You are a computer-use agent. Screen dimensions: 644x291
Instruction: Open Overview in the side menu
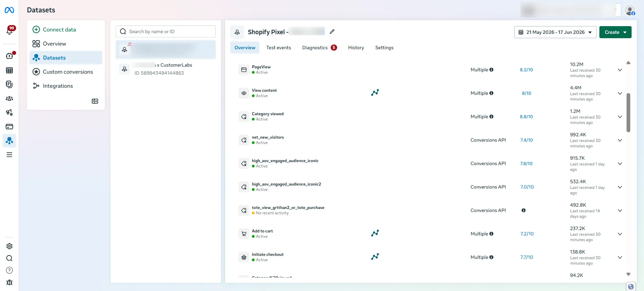(66, 44)
